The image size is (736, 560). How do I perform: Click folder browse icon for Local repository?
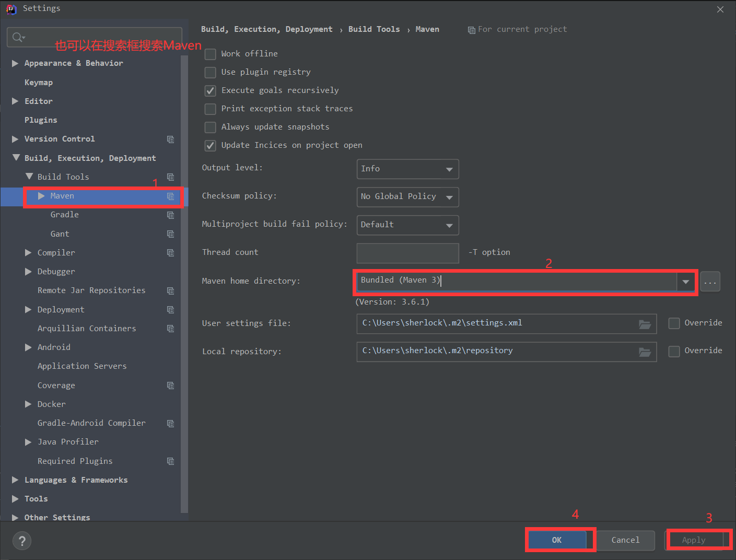coord(645,352)
